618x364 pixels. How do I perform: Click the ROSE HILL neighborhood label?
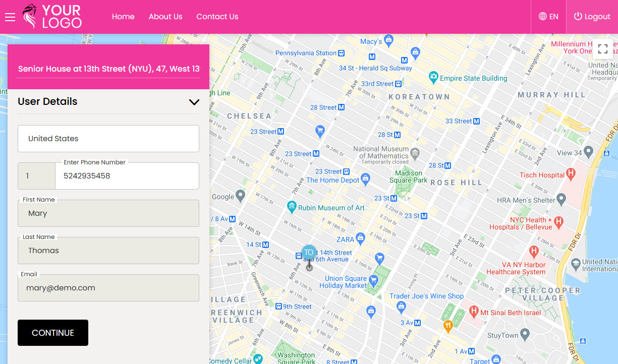coord(457,183)
